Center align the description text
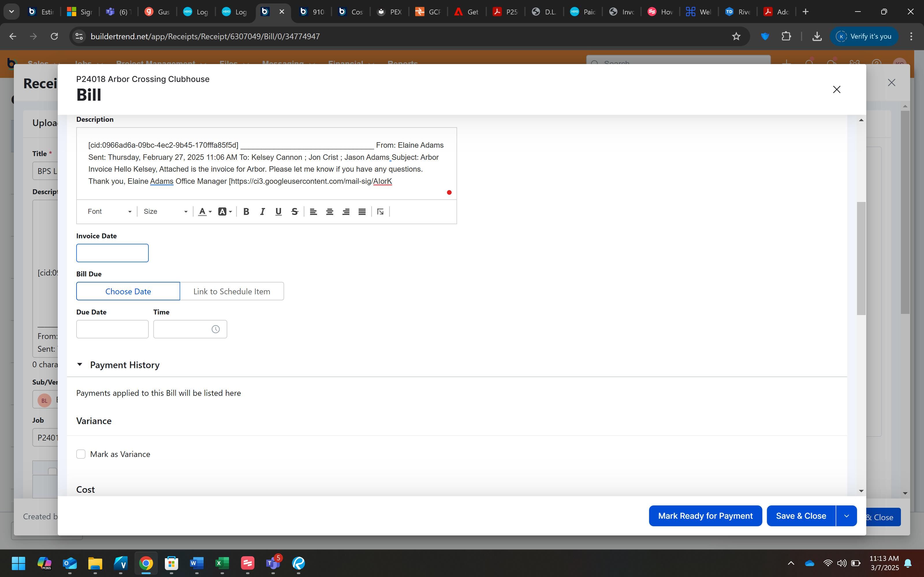This screenshot has height=577, width=924. tap(329, 212)
